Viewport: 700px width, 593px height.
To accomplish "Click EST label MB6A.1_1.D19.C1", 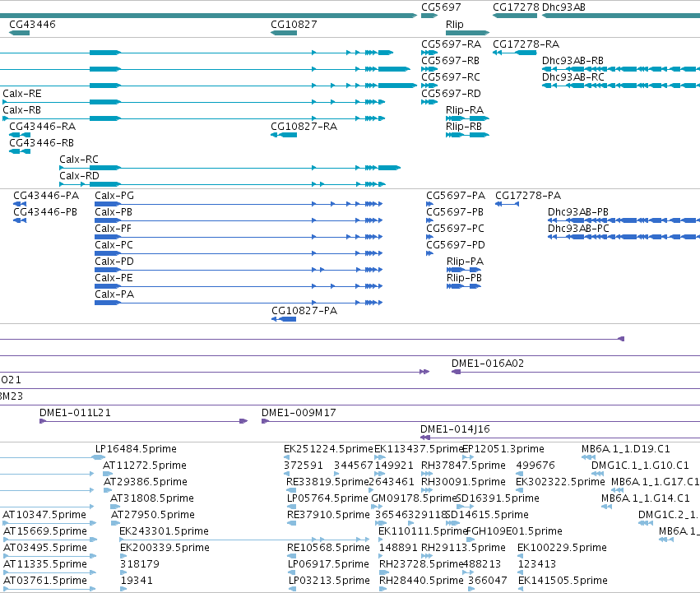I will tap(626, 450).
